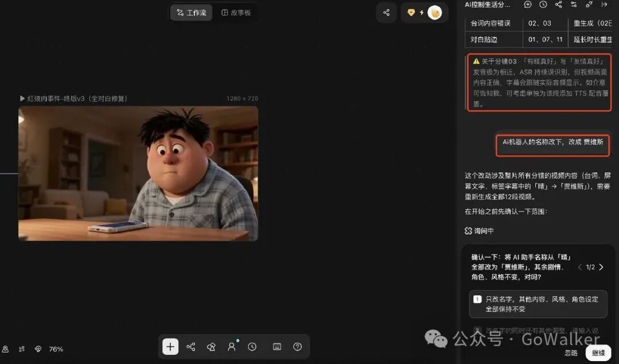This screenshot has height=364, width=619.
Task: Start a new chat with plus bubble icon
Action: point(528,5)
